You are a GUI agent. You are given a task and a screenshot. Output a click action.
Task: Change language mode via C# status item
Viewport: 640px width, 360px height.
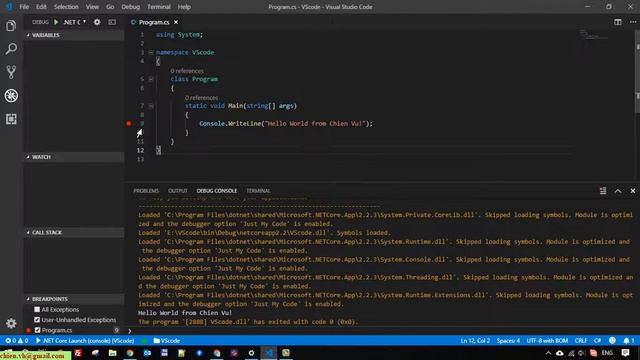598,340
